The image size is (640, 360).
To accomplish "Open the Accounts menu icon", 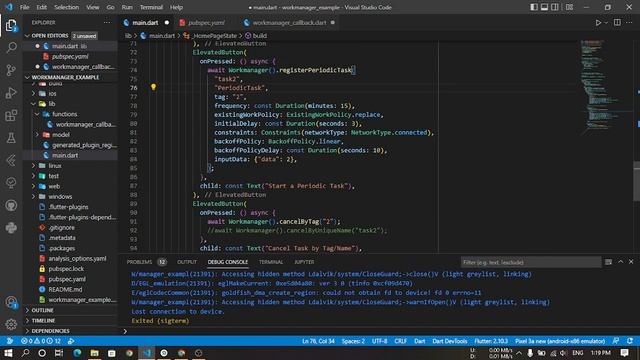I will [11, 302].
